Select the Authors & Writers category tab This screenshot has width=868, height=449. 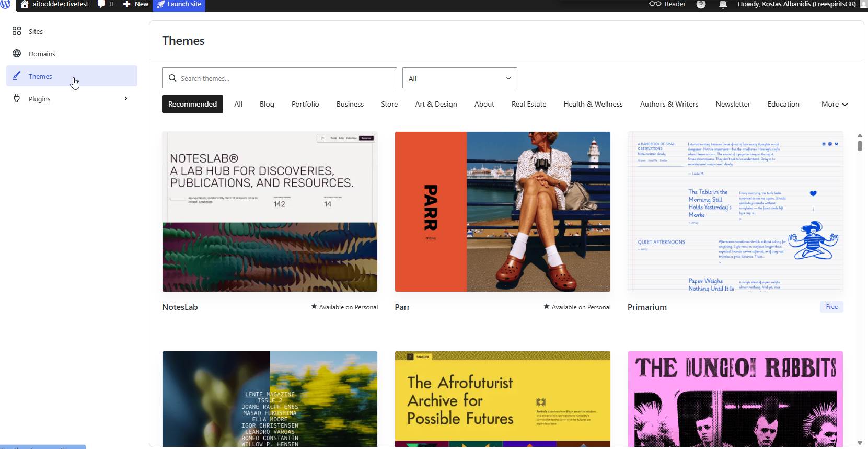coord(669,104)
